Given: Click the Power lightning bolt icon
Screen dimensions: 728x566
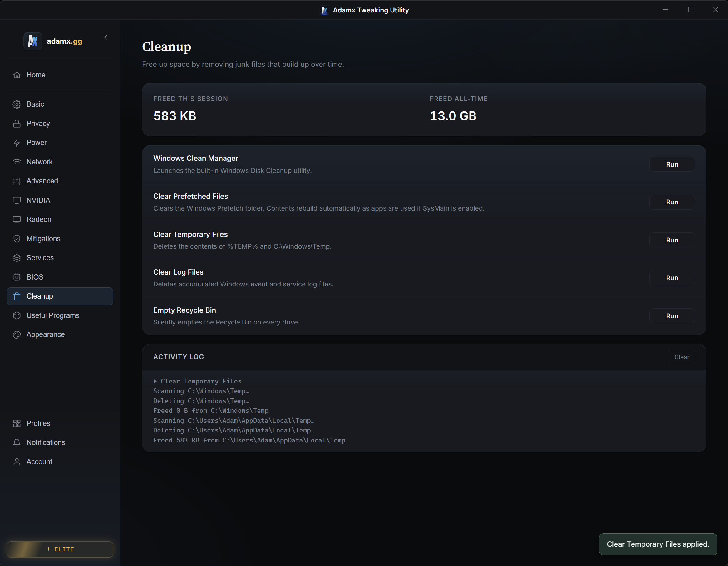Looking at the screenshot, I should [17, 143].
